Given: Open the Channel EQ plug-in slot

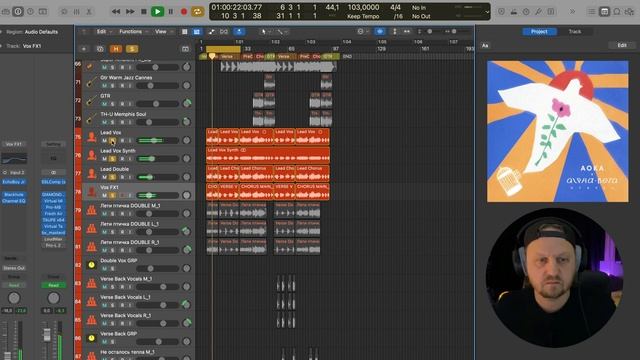Looking at the screenshot, I should 14,201.
